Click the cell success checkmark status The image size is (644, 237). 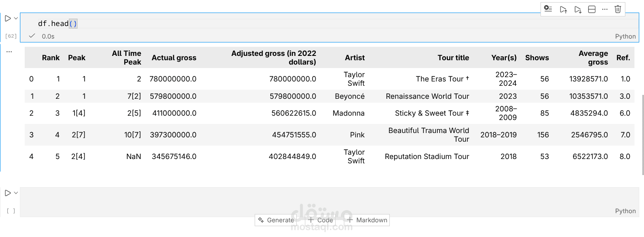tap(32, 36)
